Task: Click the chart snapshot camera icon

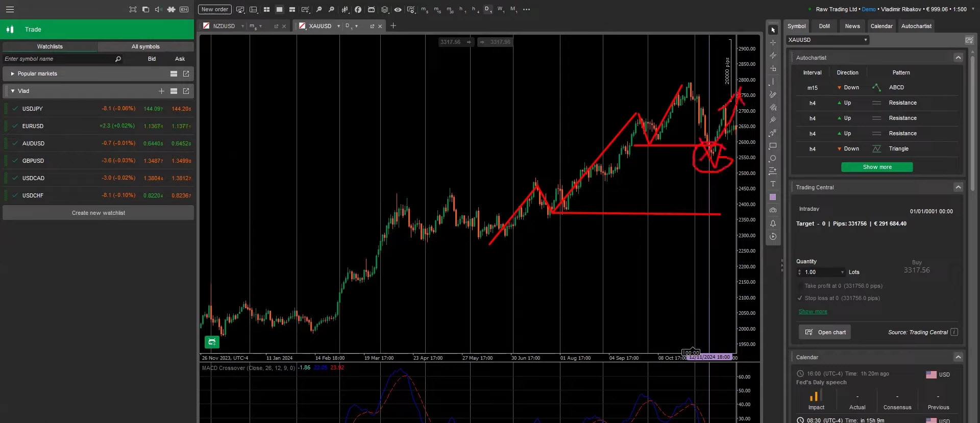Action: [x=773, y=210]
